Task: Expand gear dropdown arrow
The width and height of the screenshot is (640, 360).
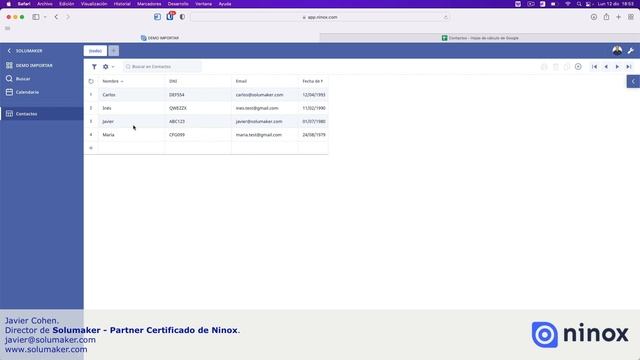Action: coord(113,67)
